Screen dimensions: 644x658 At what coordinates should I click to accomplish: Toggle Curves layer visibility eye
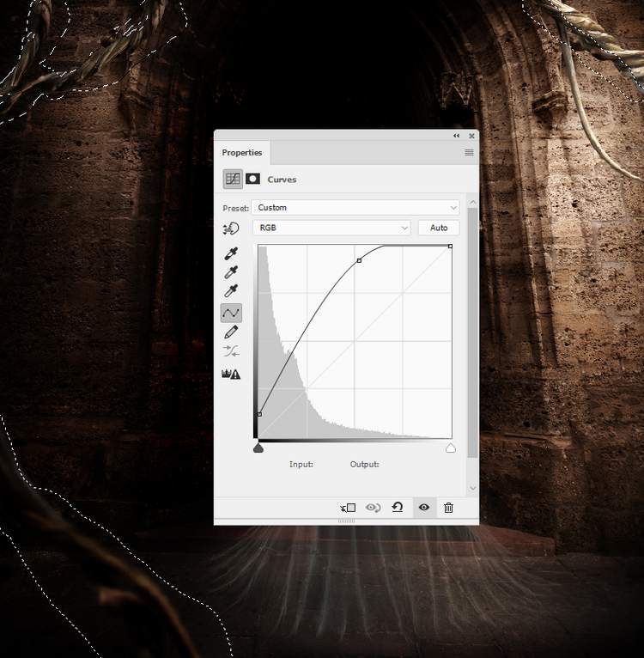click(423, 508)
